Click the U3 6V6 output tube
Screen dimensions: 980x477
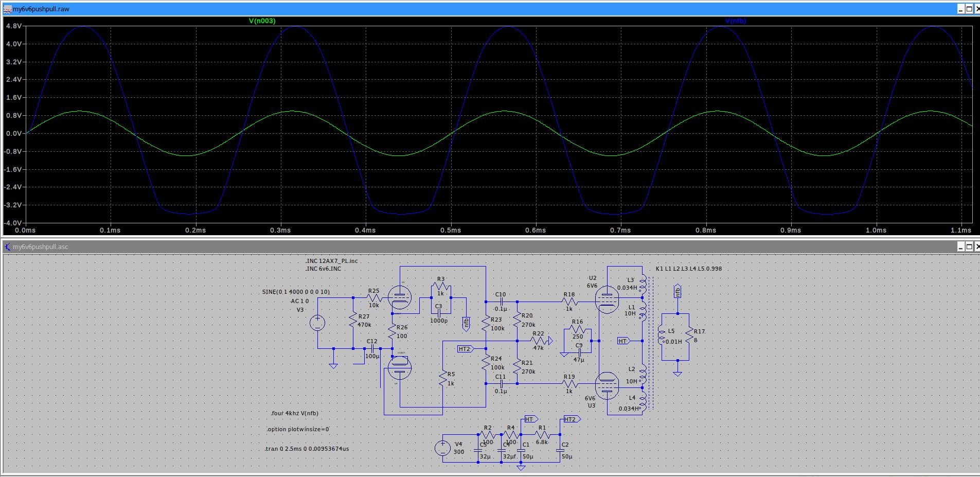point(607,386)
